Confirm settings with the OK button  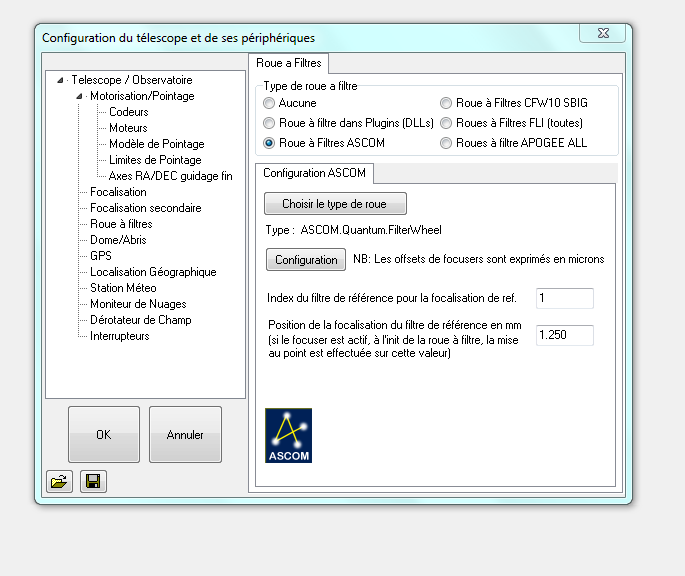point(104,435)
